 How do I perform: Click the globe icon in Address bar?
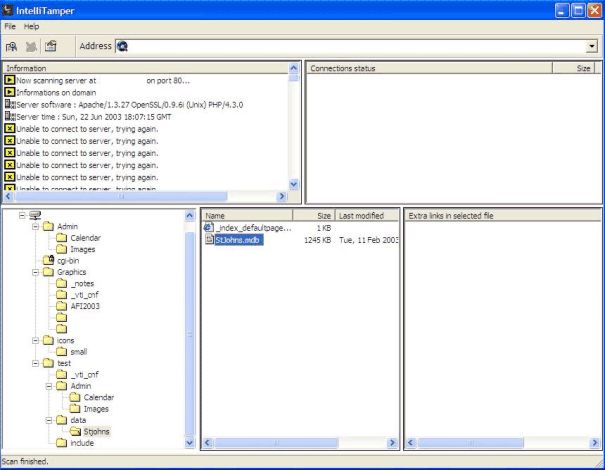pyautogui.click(x=122, y=46)
